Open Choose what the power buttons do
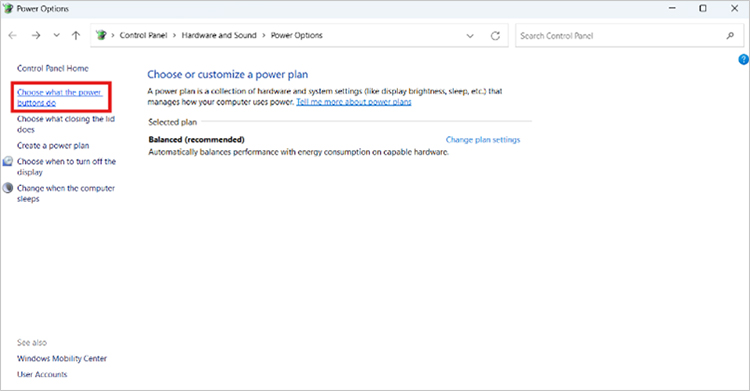The height and width of the screenshot is (391, 750). pos(60,98)
